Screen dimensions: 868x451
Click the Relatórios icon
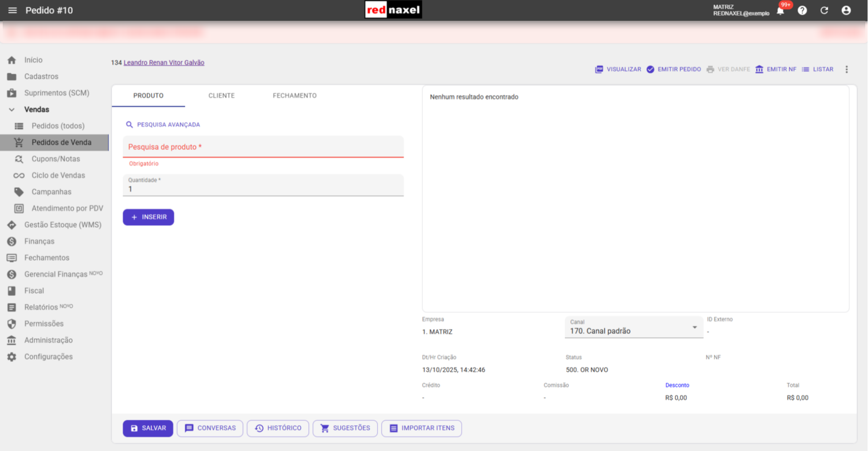pos(12,307)
